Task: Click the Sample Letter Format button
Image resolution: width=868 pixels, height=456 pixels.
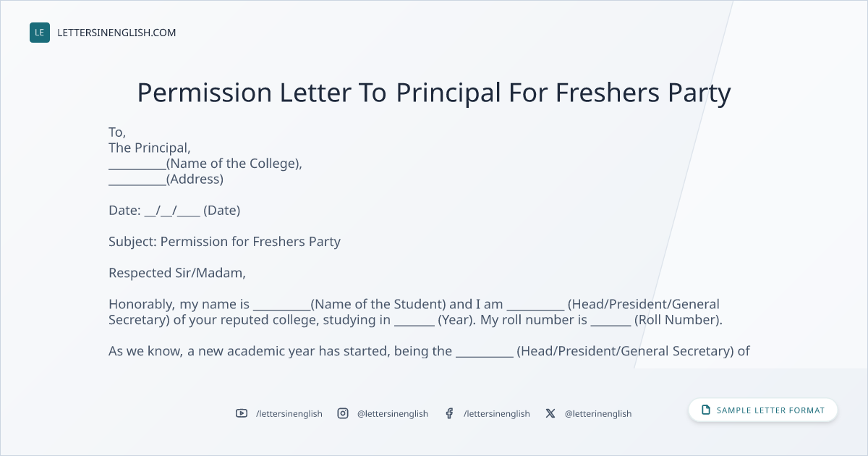Action: pos(763,410)
